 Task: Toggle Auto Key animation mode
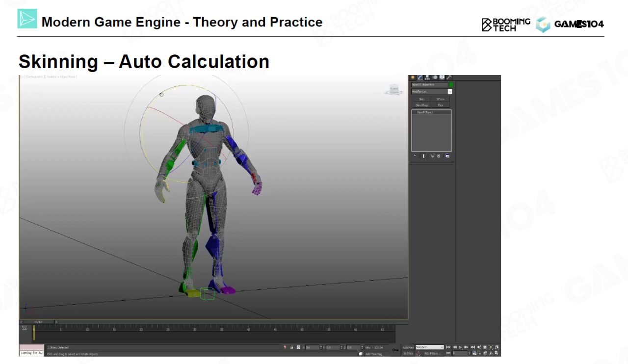tap(408, 347)
